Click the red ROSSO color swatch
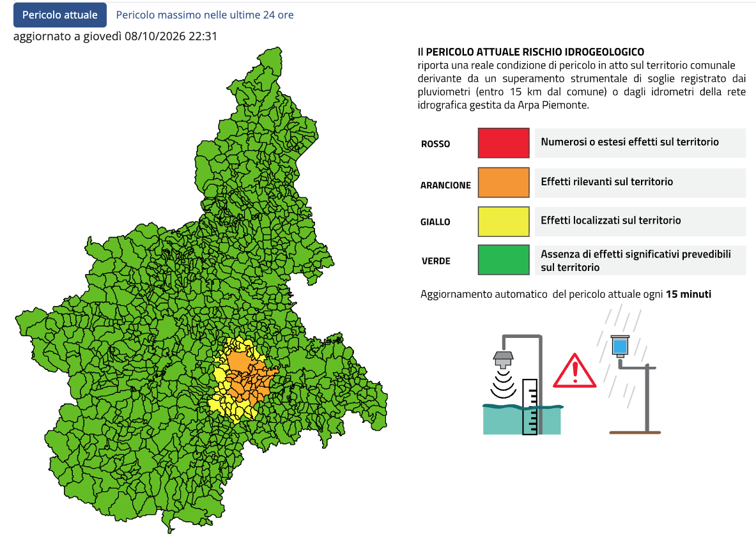This screenshot has width=756, height=536. [504, 142]
